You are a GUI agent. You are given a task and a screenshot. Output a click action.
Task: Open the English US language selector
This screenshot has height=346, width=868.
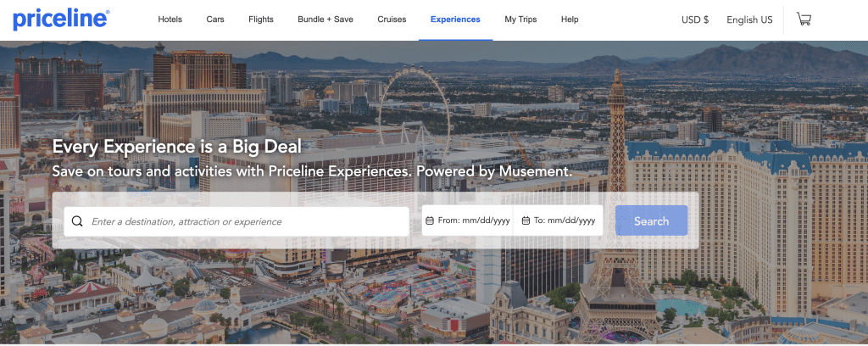749,20
